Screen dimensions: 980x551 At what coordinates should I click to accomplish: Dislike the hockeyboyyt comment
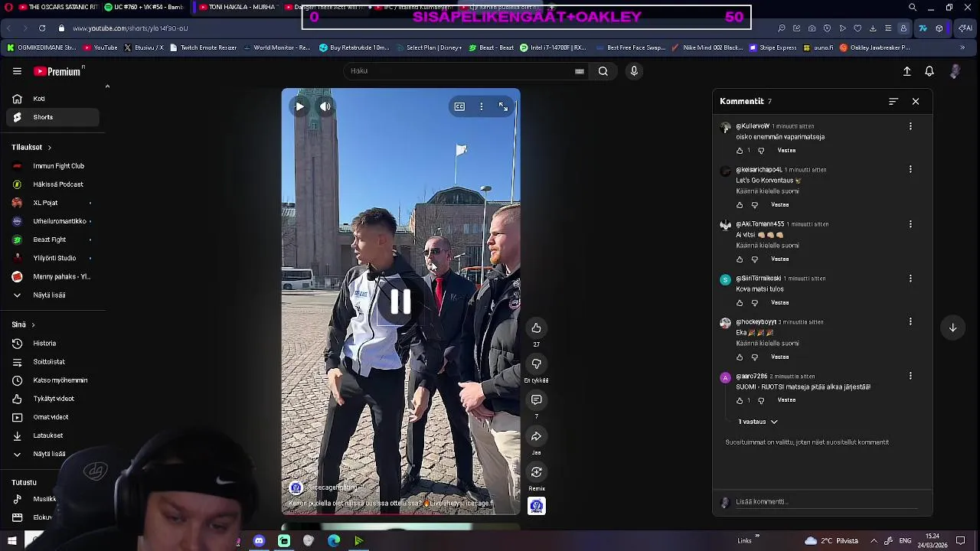point(754,357)
